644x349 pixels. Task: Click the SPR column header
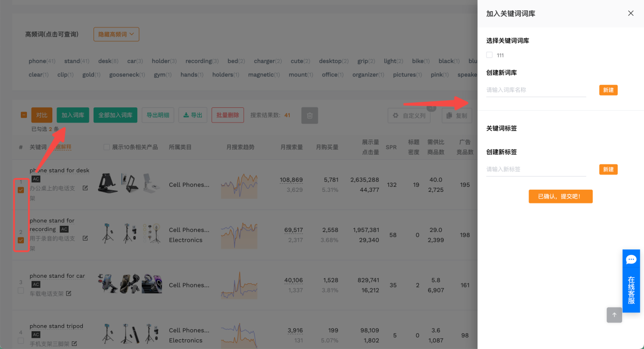391,147
